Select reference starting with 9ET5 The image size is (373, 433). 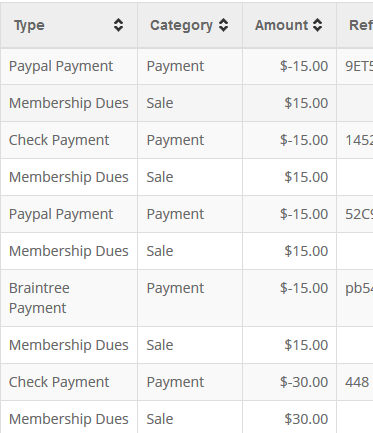tap(359, 66)
